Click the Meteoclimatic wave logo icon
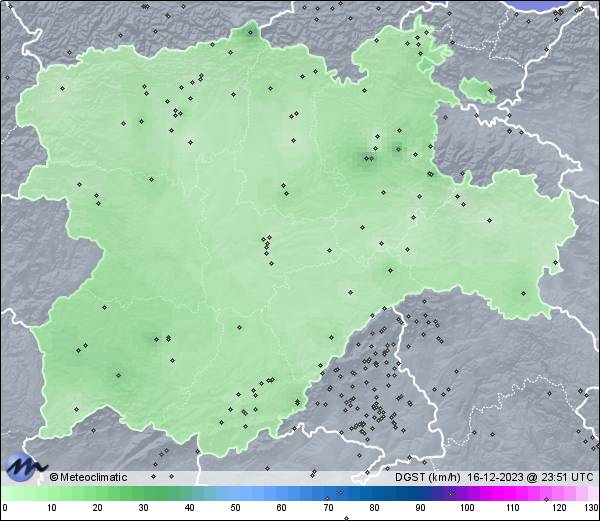The width and height of the screenshot is (600, 521). (x=25, y=467)
